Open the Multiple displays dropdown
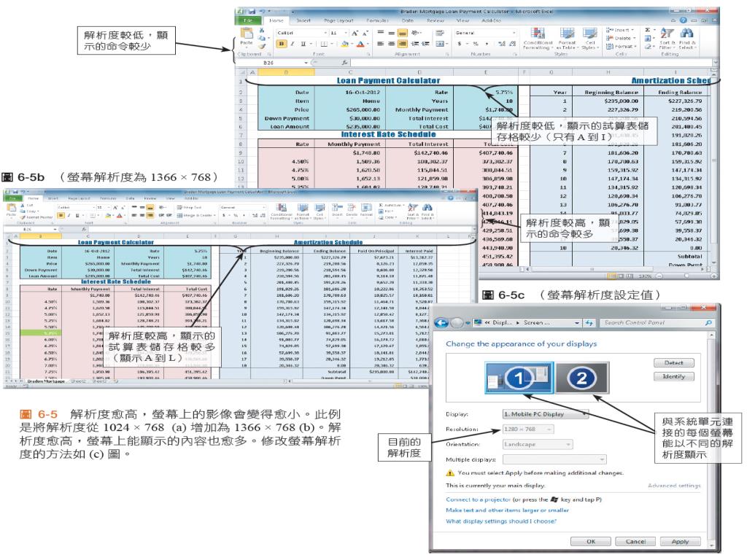747x560 pixels. coord(554,459)
